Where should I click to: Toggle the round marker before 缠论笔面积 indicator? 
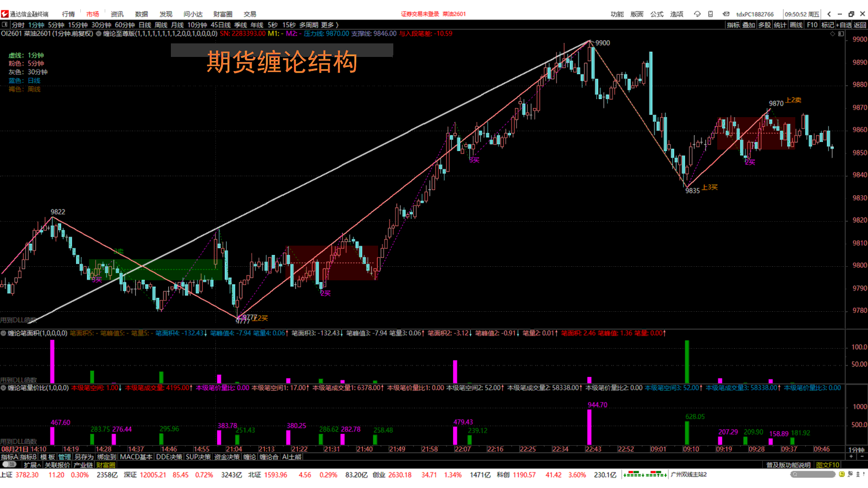click(4, 333)
